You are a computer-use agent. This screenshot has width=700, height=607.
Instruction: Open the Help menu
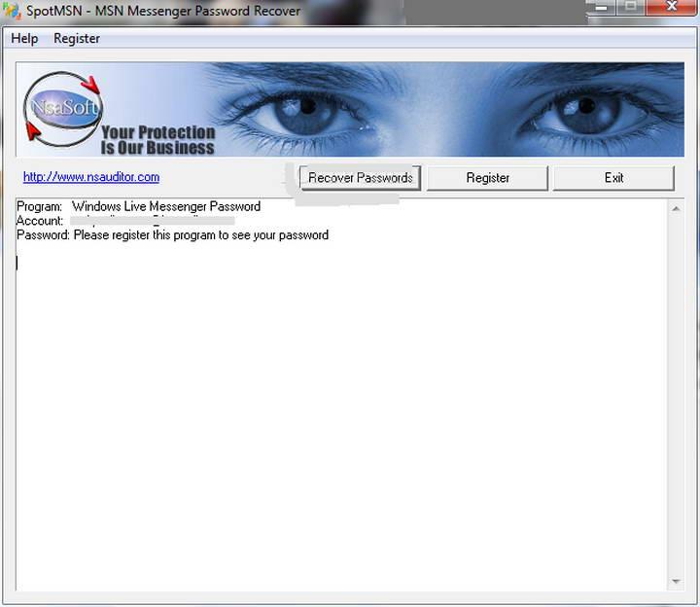24,38
